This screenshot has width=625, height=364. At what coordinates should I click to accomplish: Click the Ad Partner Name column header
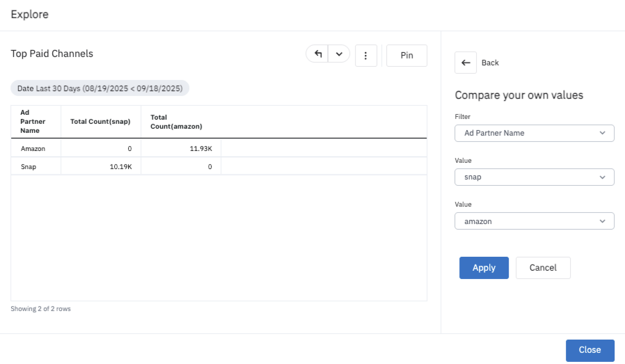tap(36, 122)
